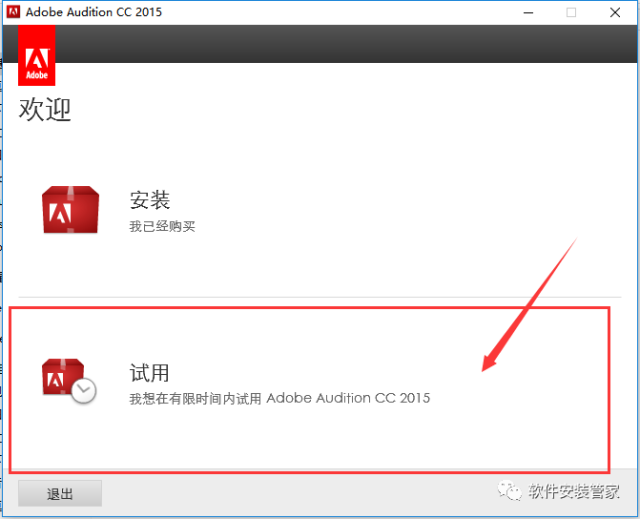This screenshot has width=640, height=519.
Task: Click the red Adobe logo banner
Action: point(37,56)
